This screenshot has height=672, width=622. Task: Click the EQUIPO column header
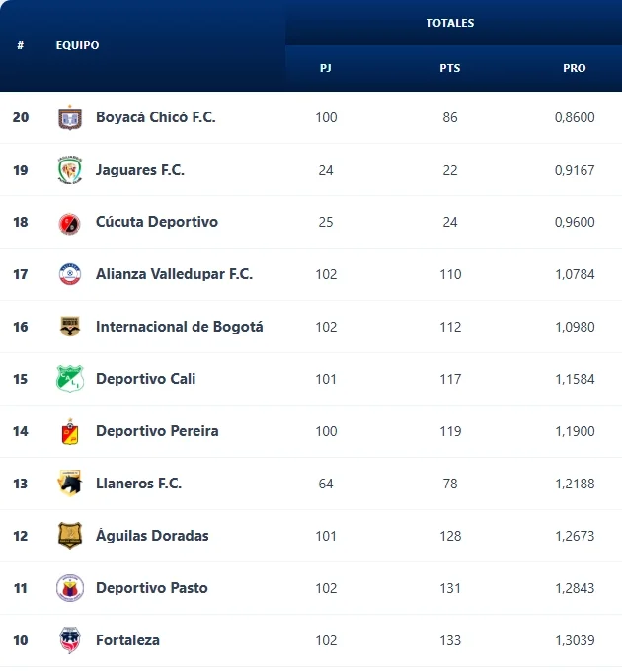[x=78, y=45]
